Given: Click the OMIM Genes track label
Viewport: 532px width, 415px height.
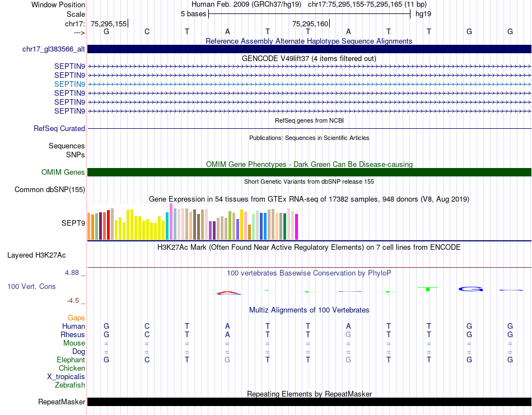Looking at the screenshot, I should point(63,172).
